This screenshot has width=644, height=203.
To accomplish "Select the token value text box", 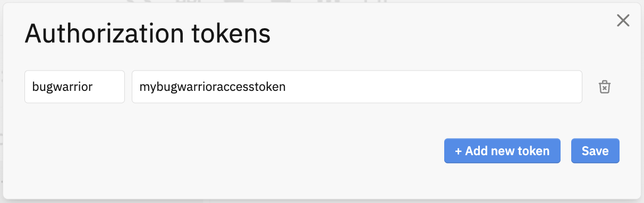I will pyautogui.click(x=357, y=87).
